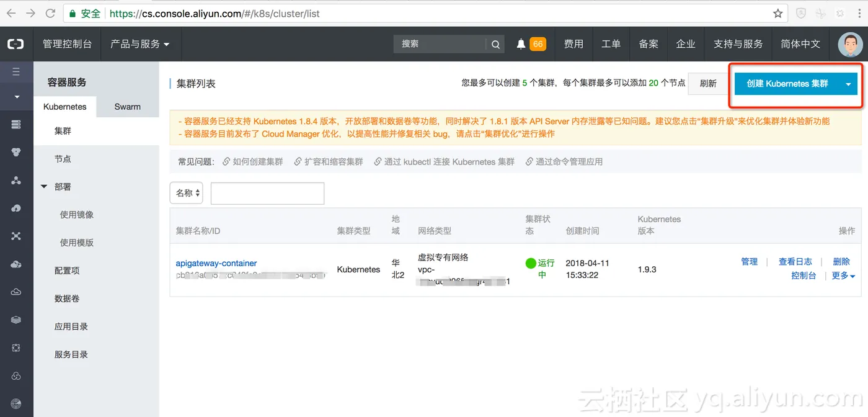Focus the top 搜索 search field
This screenshot has width=868, height=417.
(x=440, y=44)
